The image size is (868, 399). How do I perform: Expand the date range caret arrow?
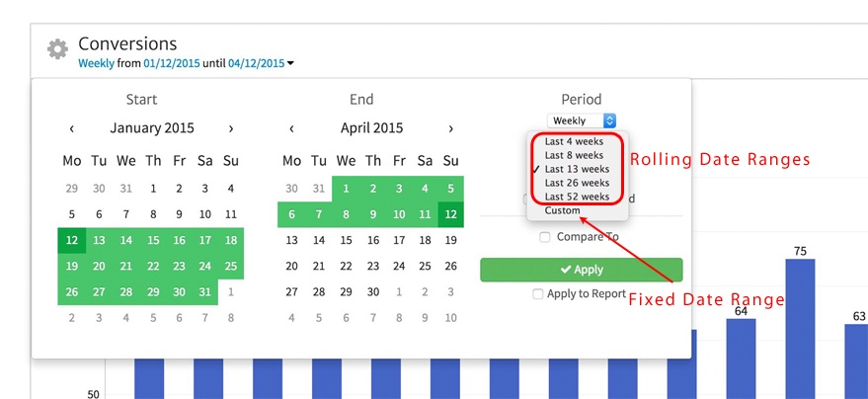click(x=291, y=64)
